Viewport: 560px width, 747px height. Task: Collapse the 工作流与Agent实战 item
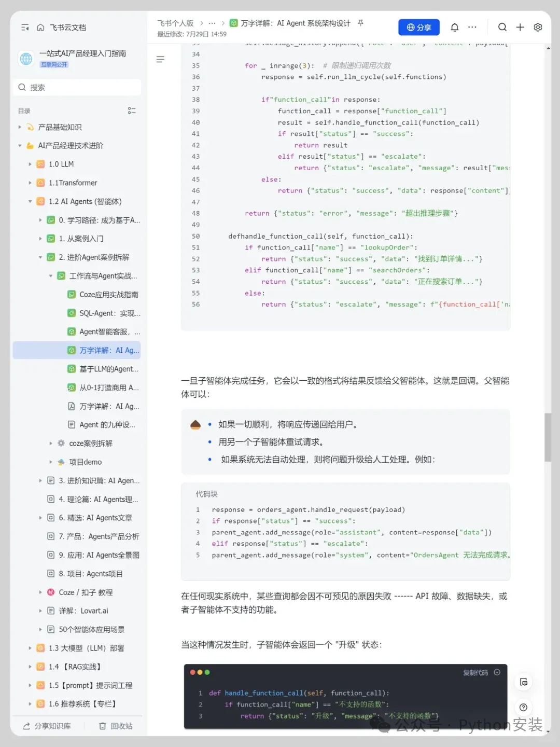pos(51,276)
